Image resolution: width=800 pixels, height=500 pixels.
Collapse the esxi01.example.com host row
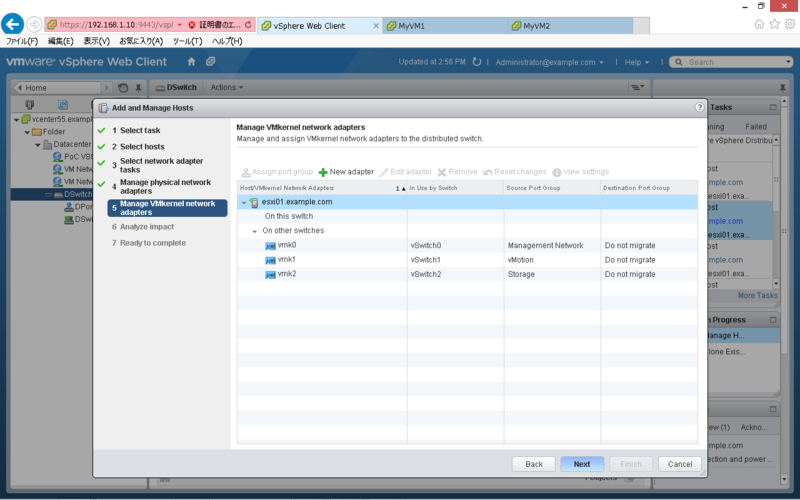(x=244, y=203)
